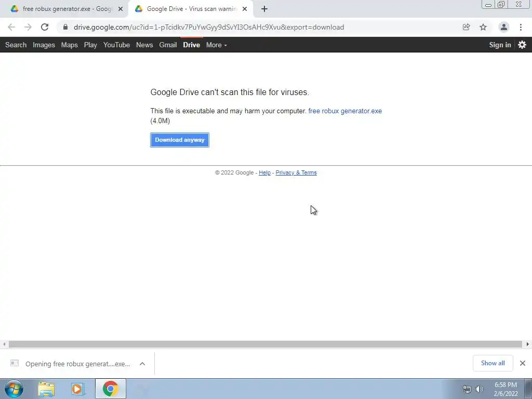Open Windows Explorer from the taskbar
Image resolution: width=532 pixels, height=399 pixels.
pos(46,389)
